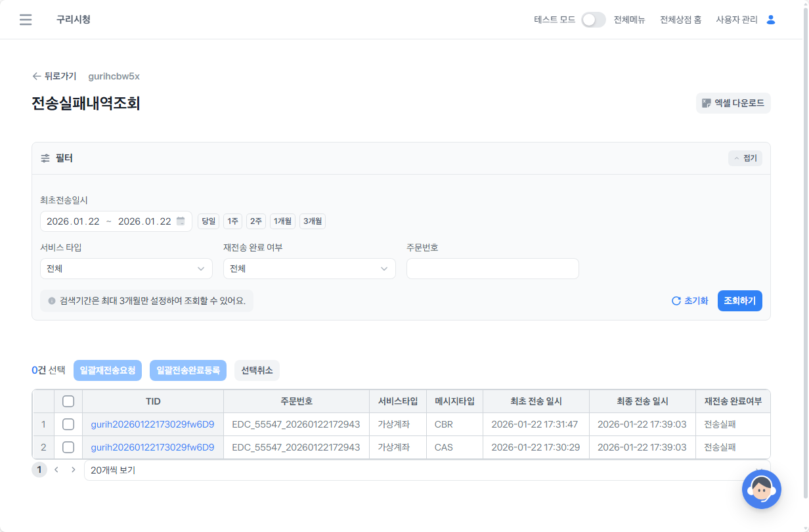The height and width of the screenshot is (532, 809).
Task: Check the select-all header checkbox
Action: click(68, 401)
